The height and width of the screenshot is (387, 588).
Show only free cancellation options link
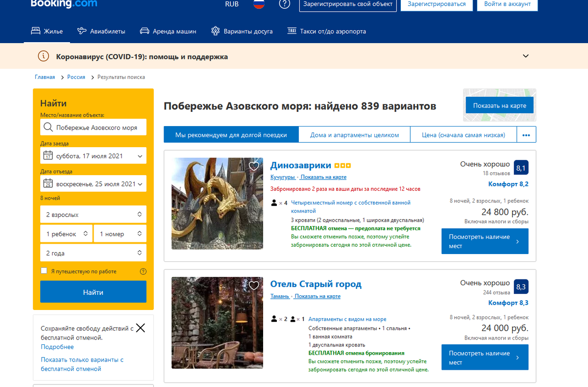(x=82, y=364)
